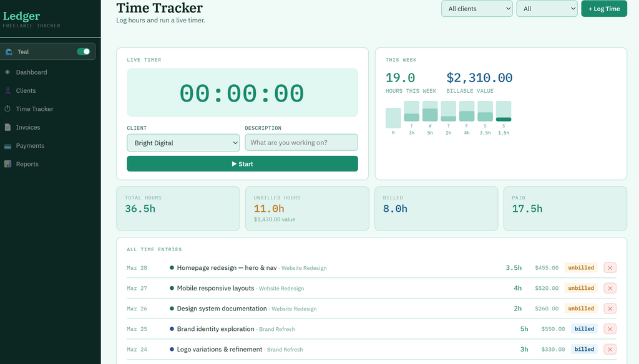639x364 pixels.
Task: Click the Invoices document icon
Action: (7, 127)
